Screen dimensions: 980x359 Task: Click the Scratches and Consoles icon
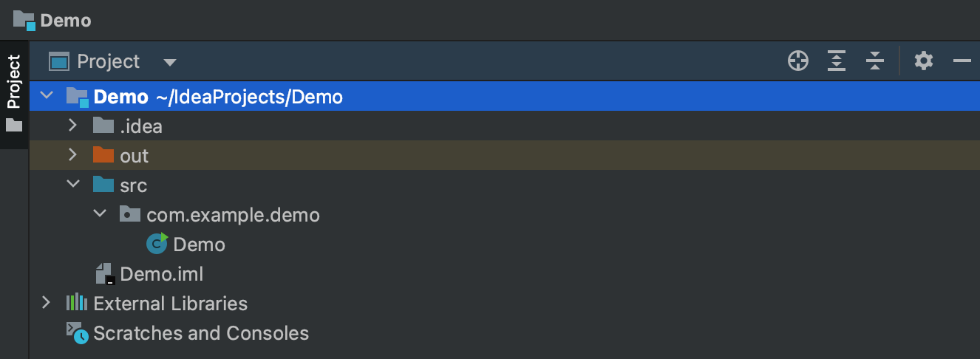click(77, 333)
